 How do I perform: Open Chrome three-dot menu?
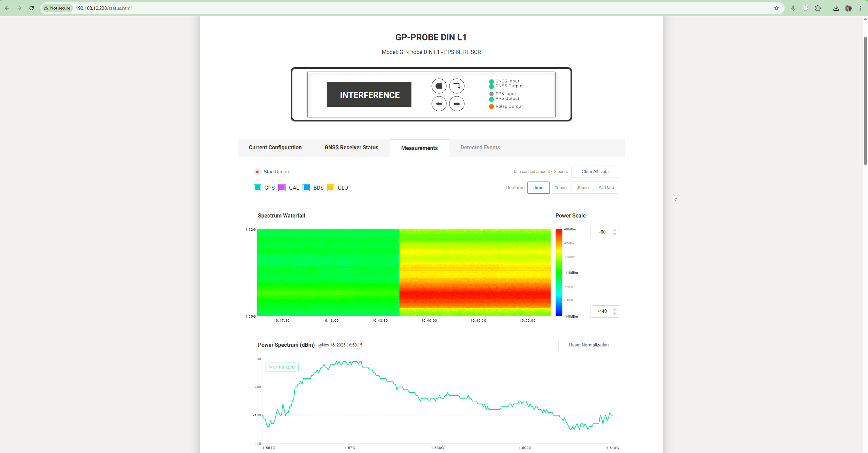click(x=861, y=8)
